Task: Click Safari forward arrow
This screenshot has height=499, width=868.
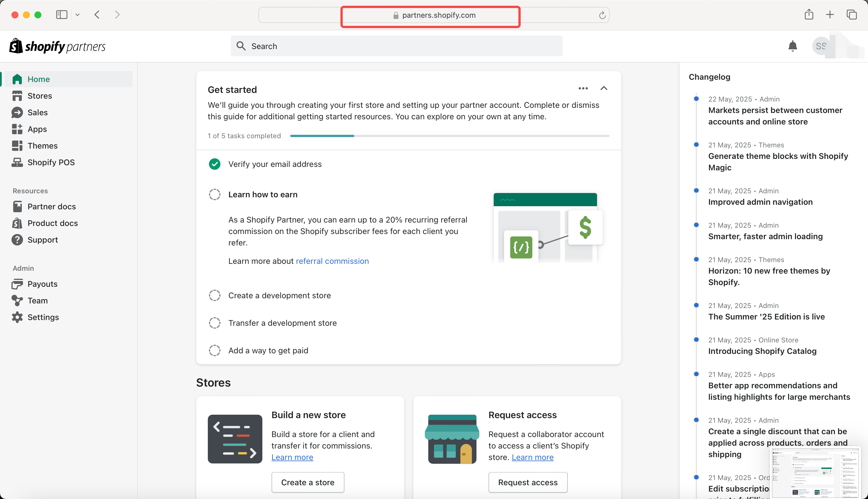Action: [117, 15]
